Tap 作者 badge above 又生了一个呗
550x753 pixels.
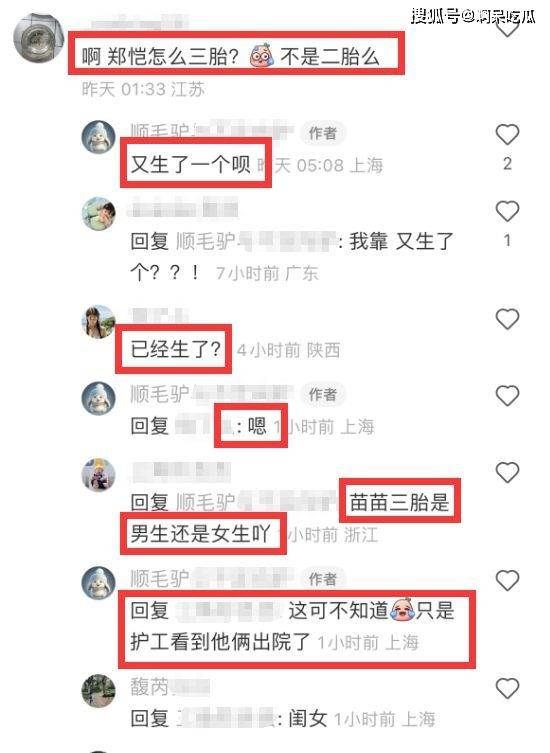[323, 133]
